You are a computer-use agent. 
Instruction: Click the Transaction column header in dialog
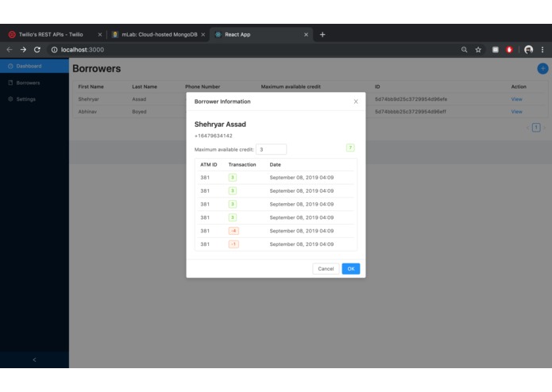242,164
